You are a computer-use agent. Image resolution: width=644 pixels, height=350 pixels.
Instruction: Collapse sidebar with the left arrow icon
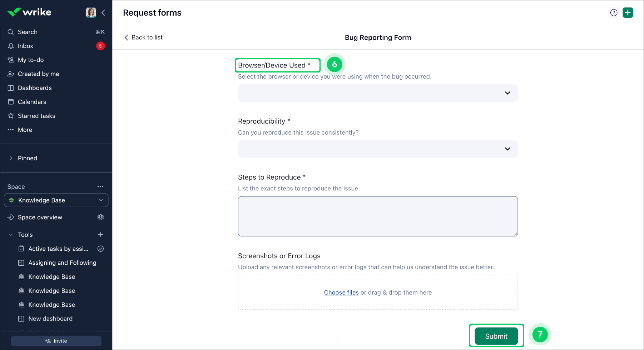tap(103, 12)
